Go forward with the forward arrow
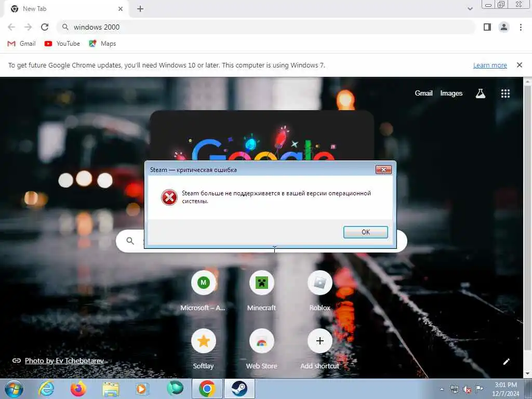The height and width of the screenshot is (399, 532). (28, 27)
